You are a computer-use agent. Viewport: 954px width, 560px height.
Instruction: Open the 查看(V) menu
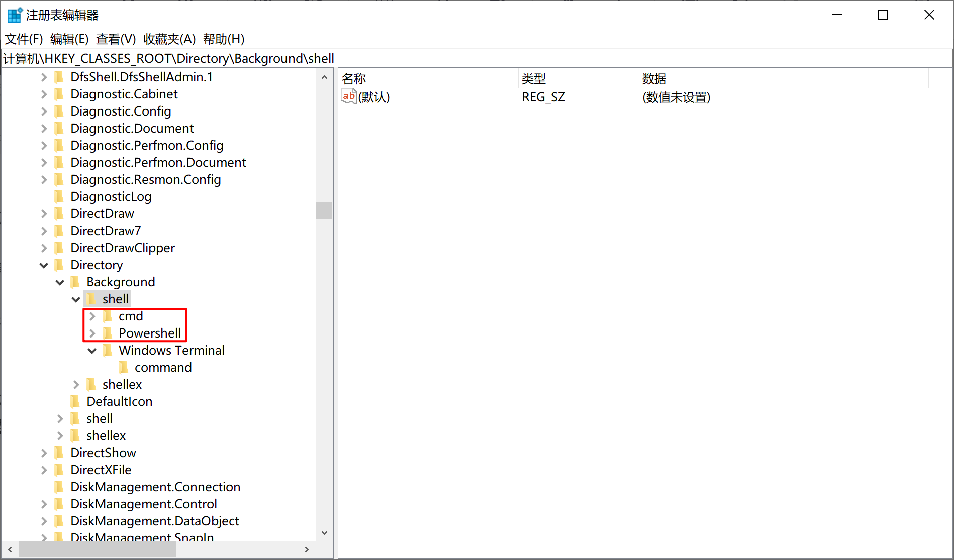coord(115,39)
